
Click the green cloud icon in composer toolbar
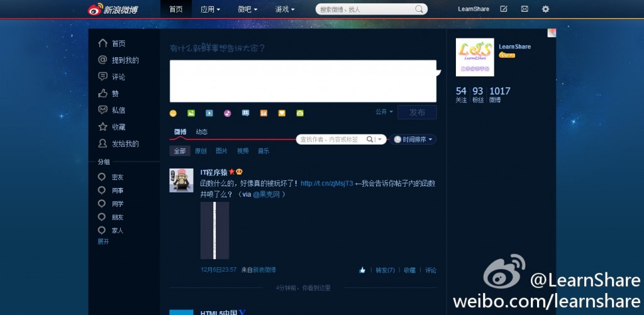(x=300, y=113)
